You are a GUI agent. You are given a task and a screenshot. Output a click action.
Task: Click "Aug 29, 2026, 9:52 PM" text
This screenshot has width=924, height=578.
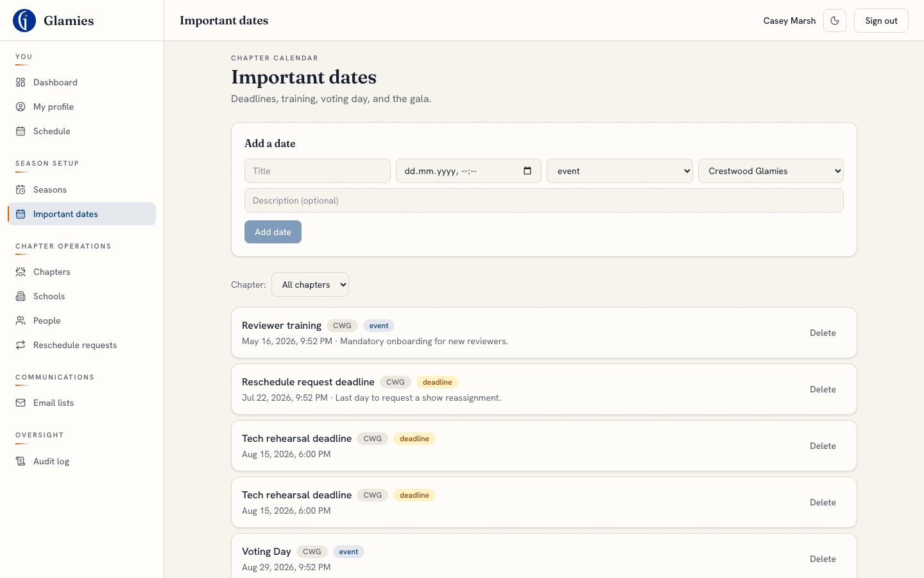[286, 567]
